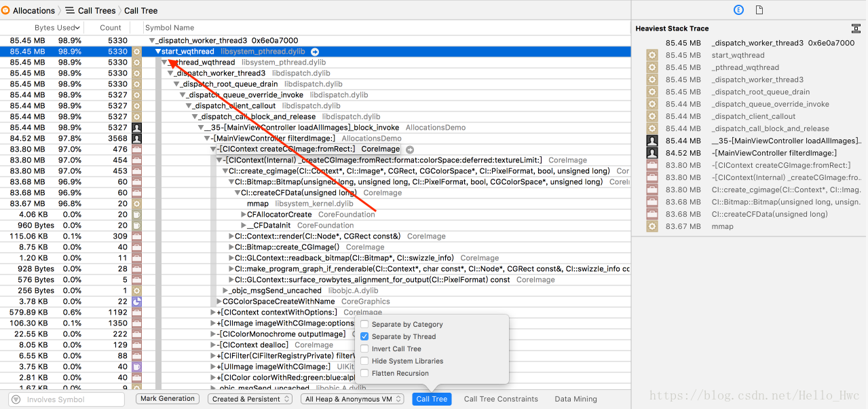Switch to Data Mining tab
This screenshot has width=868, height=409.
pos(575,399)
